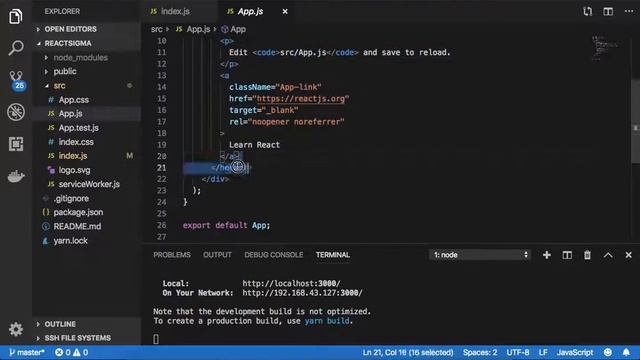
Task: Create a new terminal with plus icon
Action: click(x=547, y=255)
